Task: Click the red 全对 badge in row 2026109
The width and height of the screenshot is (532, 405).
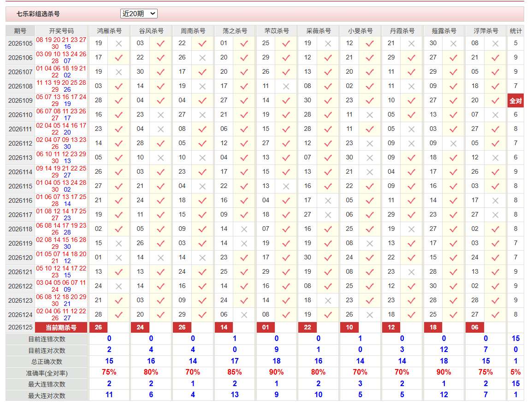Action: tap(516, 101)
